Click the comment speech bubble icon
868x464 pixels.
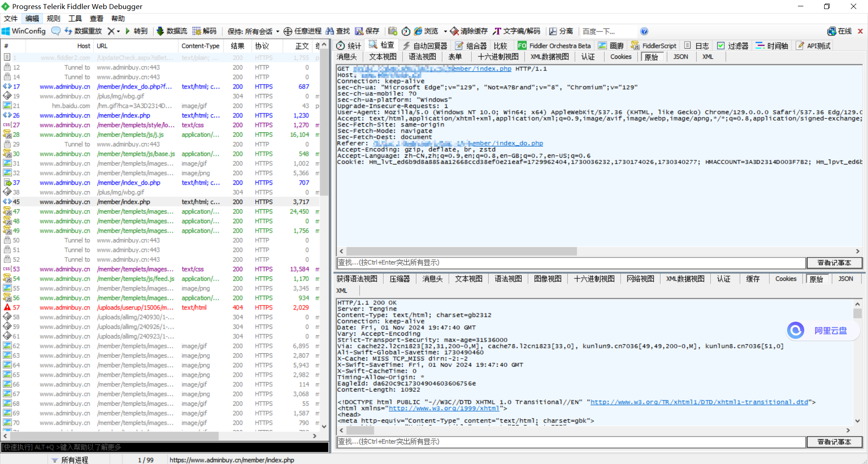[56, 31]
